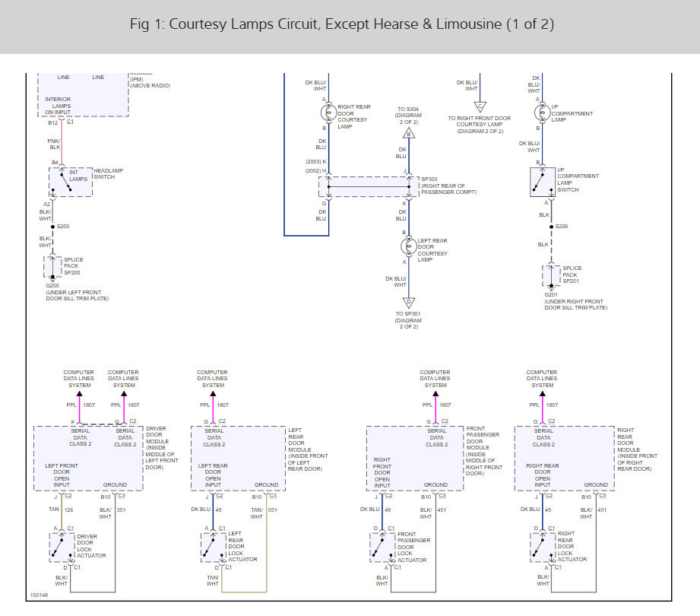This screenshot has height=616, width=700.
Task: Click triangle connector C to right front door lamp
Action: coord(480,106)
